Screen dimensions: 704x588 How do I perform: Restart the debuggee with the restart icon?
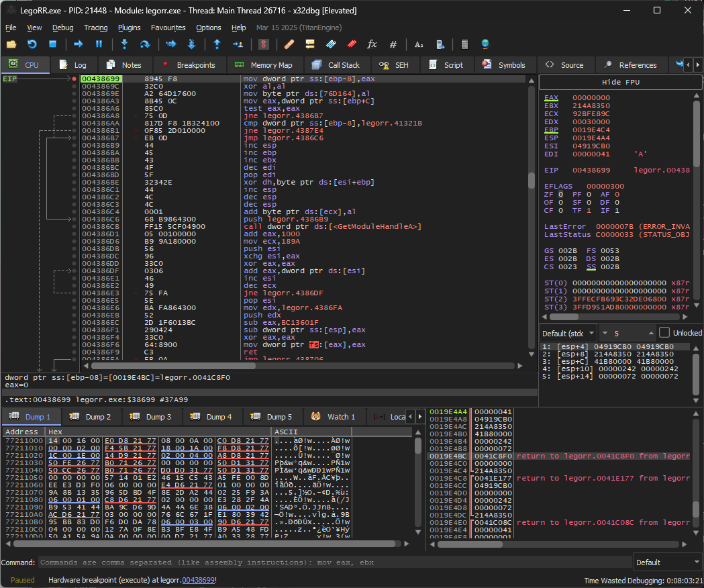pos(32,44)
